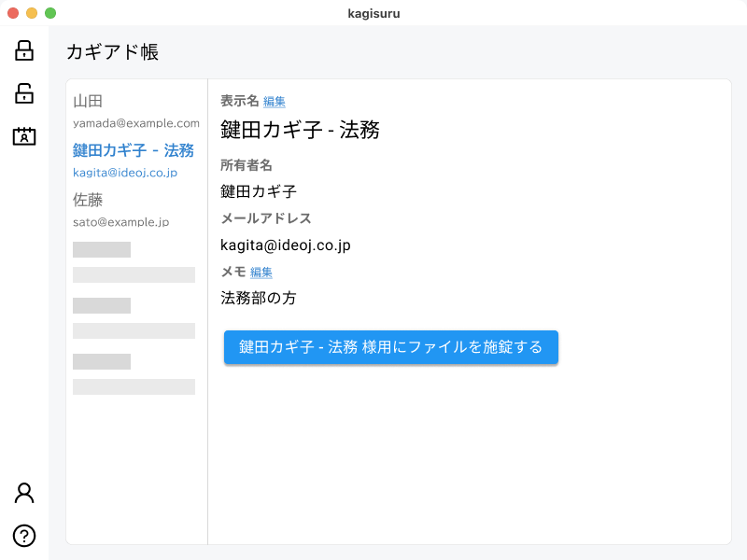Open the lock (encrypt) file page icon

point(24,50)
